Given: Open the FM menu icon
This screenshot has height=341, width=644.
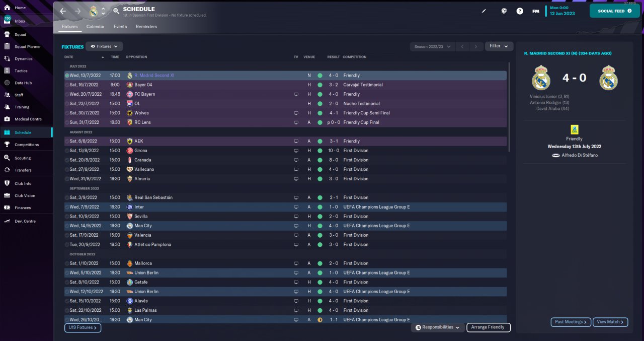Looking at the screenshot, I should pos(536,11).
